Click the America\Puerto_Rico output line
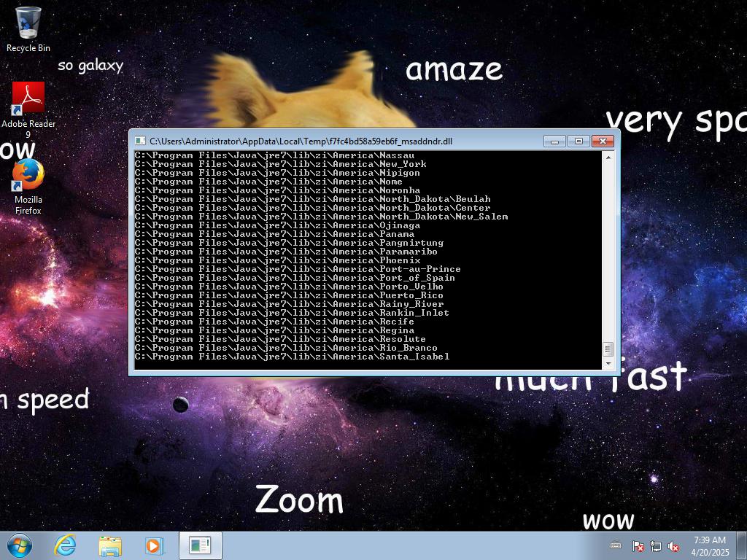This screenshot has width=747, height=560. [289, 295]
